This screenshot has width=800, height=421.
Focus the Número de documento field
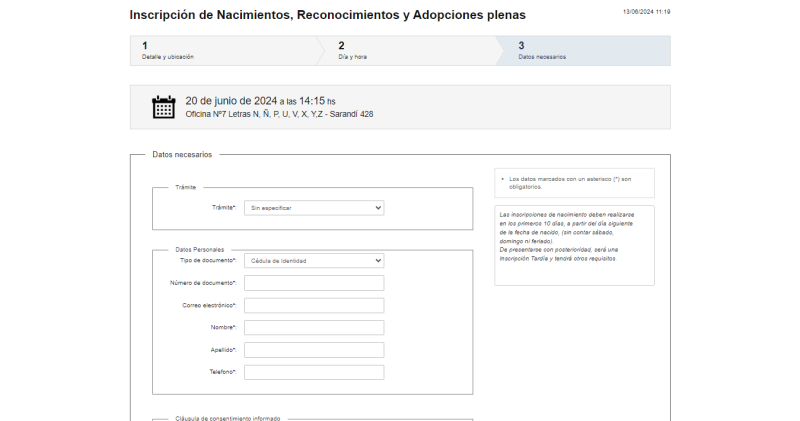[x=314, y=283]
